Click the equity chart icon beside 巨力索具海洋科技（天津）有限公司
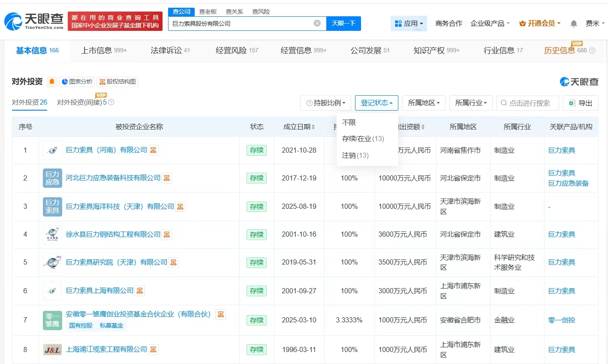 (181, 207)
